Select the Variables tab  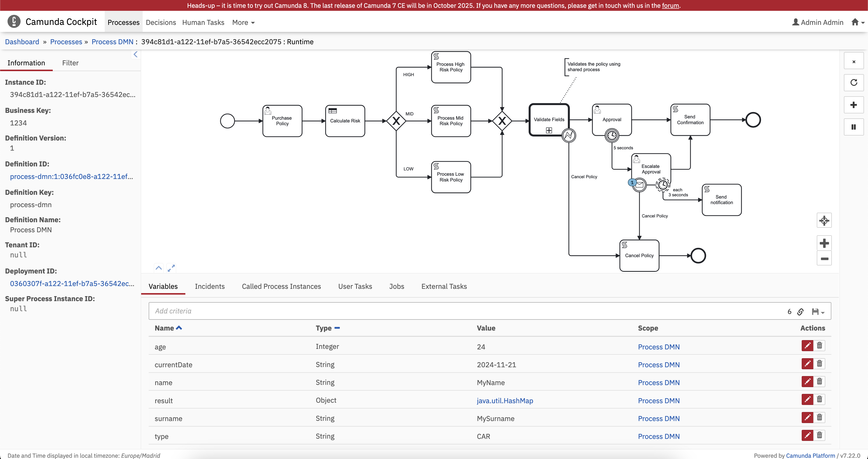pyautogui.click(x=163, y=286)
